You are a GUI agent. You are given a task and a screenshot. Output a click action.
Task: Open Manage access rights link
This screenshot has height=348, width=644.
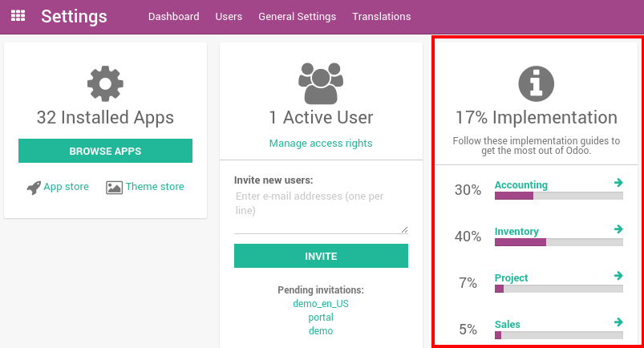321,144
